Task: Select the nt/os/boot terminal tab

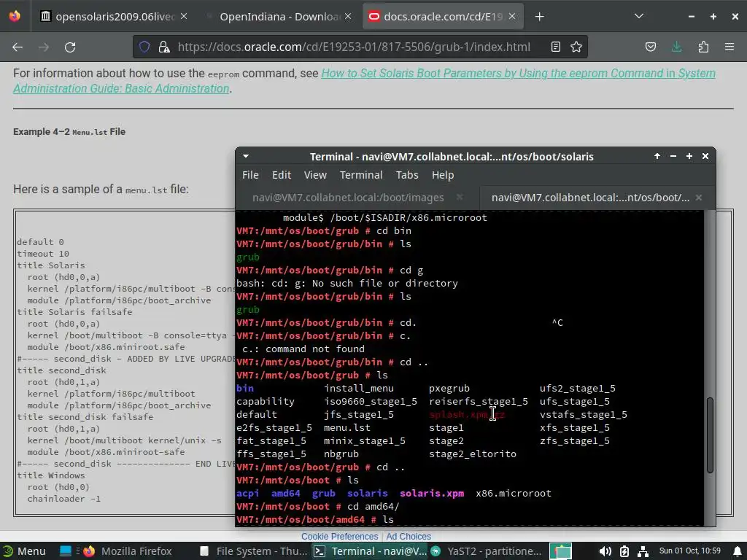Action: coord(590,197)
